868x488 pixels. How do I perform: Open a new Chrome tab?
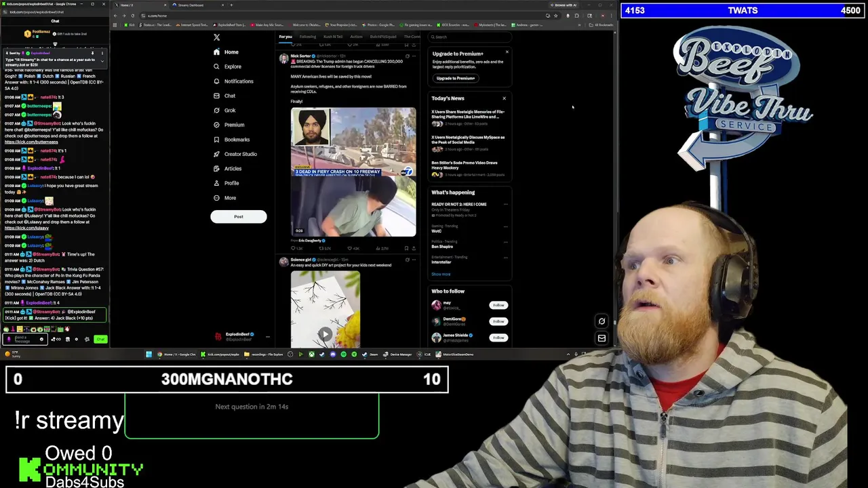pyautogui.click(x=231, y=5)
